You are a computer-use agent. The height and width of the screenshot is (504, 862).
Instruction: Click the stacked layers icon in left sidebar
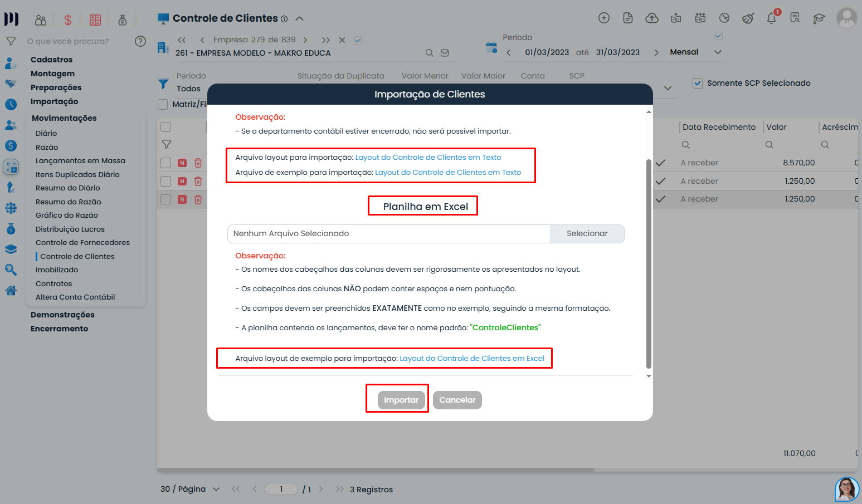point(11,249)
